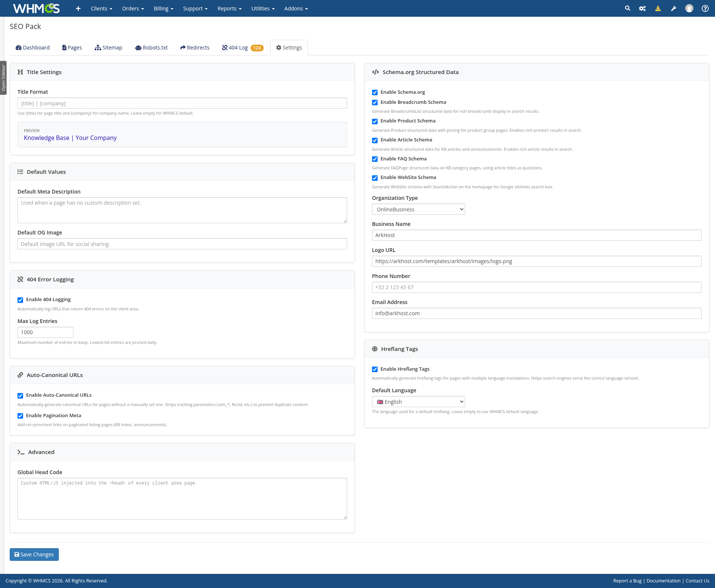The image size is (715, 588).
Task: Toggle Enable Hreflang Tags checkbox
Action: (x=375, y=370)
